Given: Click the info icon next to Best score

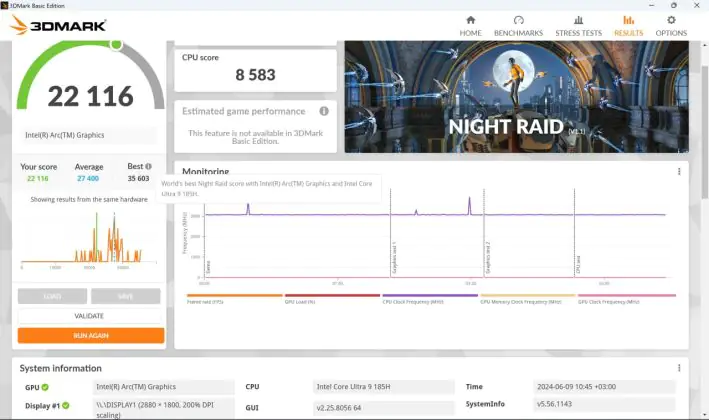Looking at the screenshot, I should (x=148, y=166).
